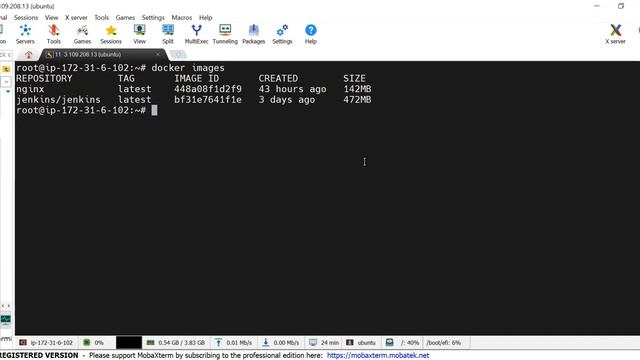
Task: Click image ID 448a08f1d2f9
Action: 208,89
